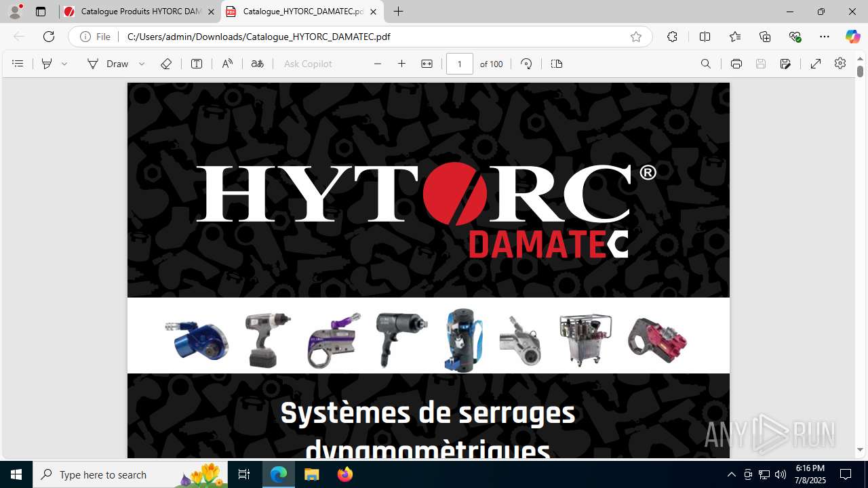Screen dimensions: 868x488
Task: Launch Firefox from the taskbar
Action: coord(345,474)
